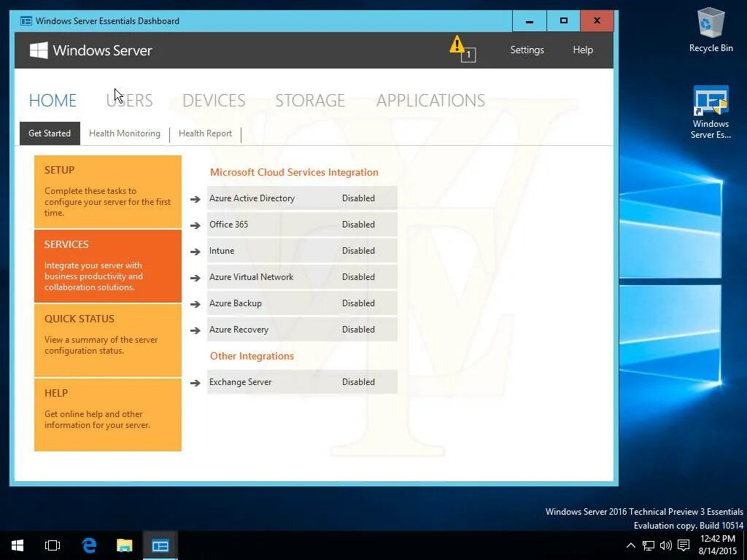The width and height of the screenshot is (747, 560).
Task: Open the alert warning icon in the header
Action: [x=462, y=49]
